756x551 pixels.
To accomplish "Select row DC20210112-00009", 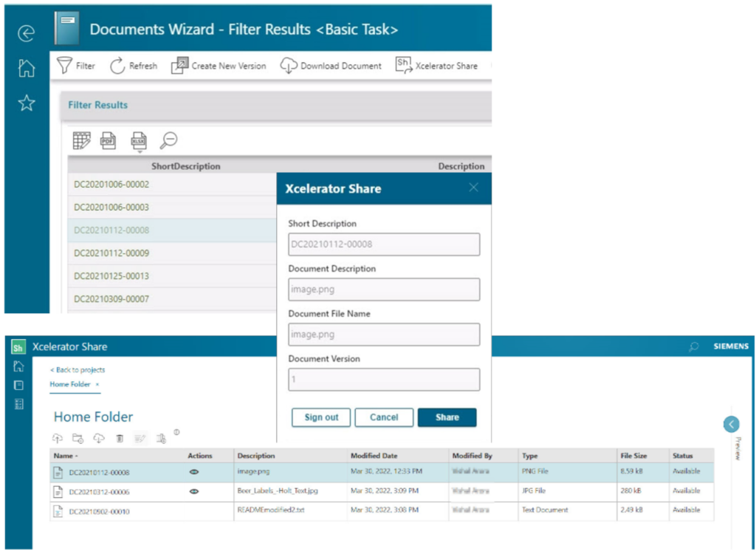I will click(172, 253).
